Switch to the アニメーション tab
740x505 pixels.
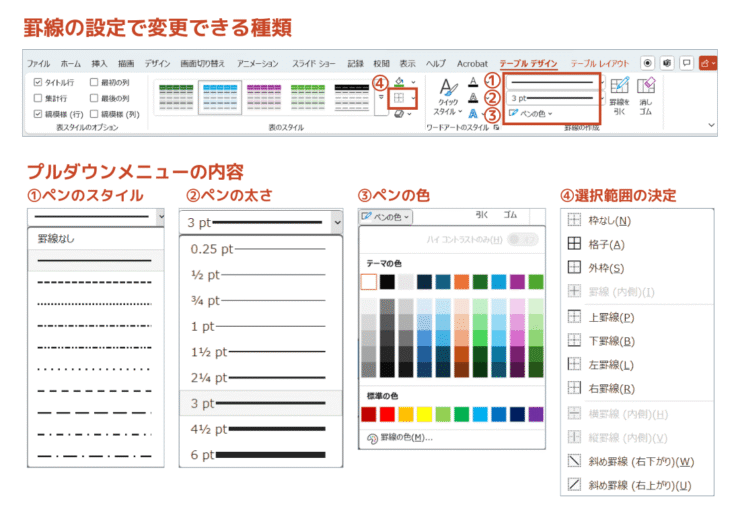coord(258,63)
